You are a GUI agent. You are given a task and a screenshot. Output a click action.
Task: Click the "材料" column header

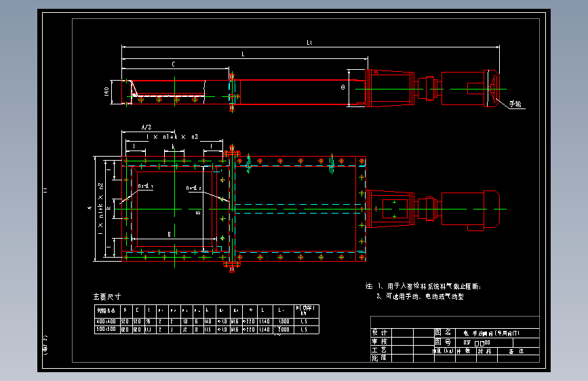click(x=484, y=351)
